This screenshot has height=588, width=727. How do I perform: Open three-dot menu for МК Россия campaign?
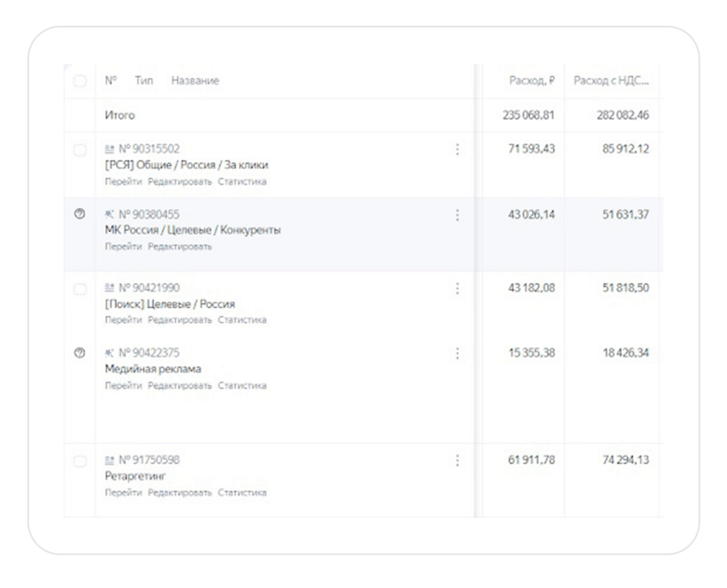pyautogui.click(x=457, y=215)
